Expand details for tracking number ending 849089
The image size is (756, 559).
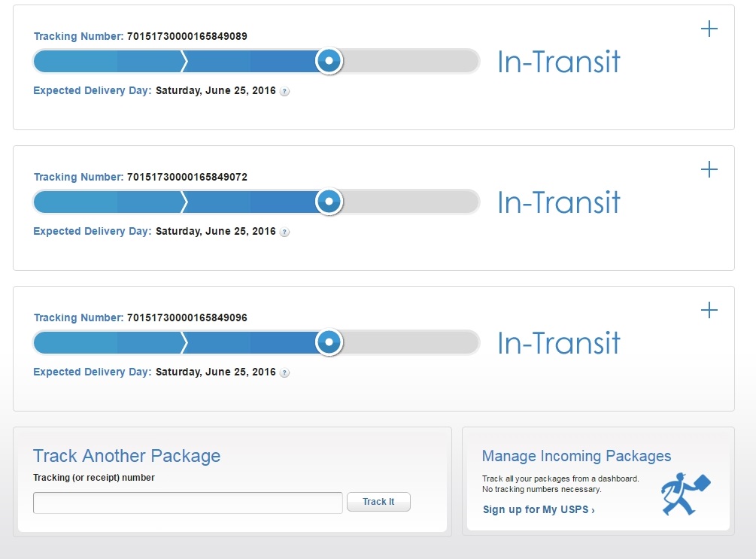tap(709, 29)
